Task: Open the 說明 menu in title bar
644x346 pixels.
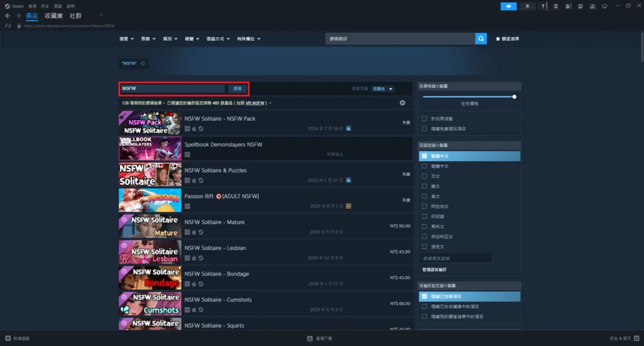Action: 70,6
